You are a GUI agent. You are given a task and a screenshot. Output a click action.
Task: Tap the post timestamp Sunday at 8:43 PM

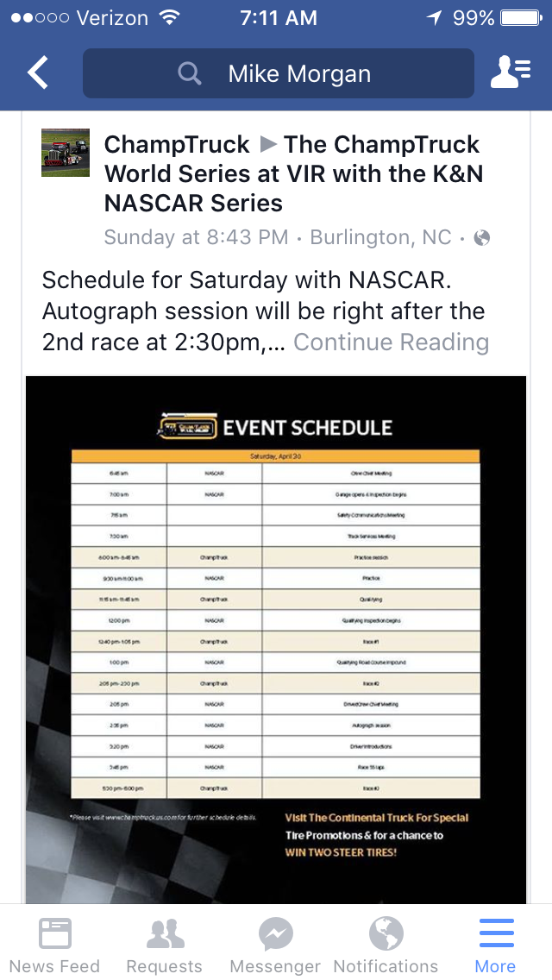(x=196, y=237)
